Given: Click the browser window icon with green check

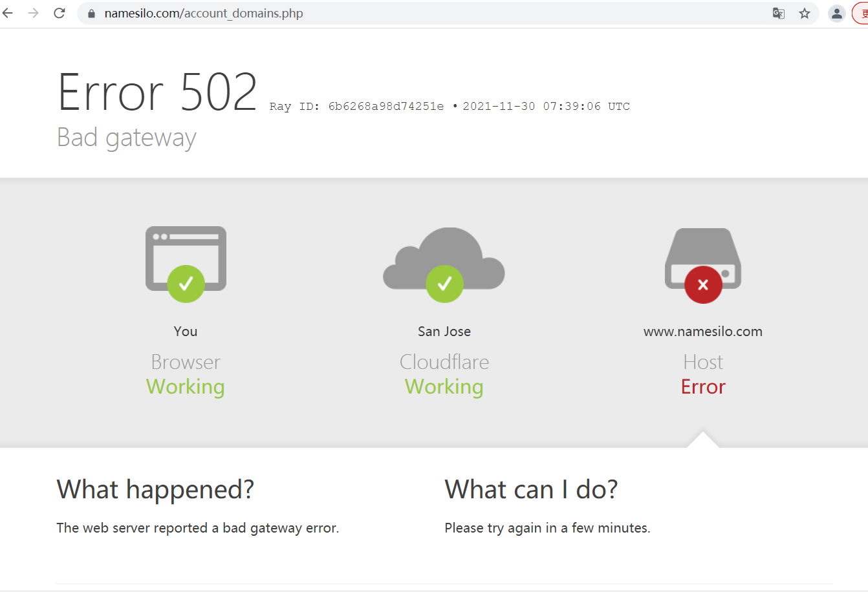Looking at the screenshot, I should tap(186, 264).
